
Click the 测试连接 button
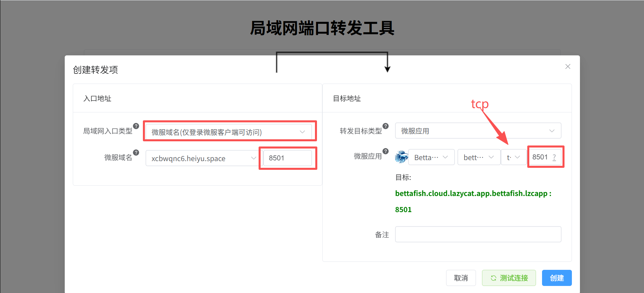509,278
